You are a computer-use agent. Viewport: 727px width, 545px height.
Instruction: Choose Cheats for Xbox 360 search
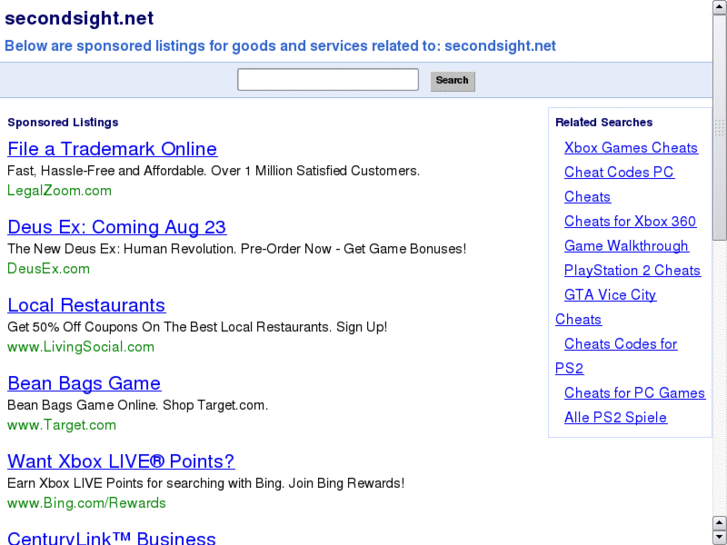[x=630, y=221]
